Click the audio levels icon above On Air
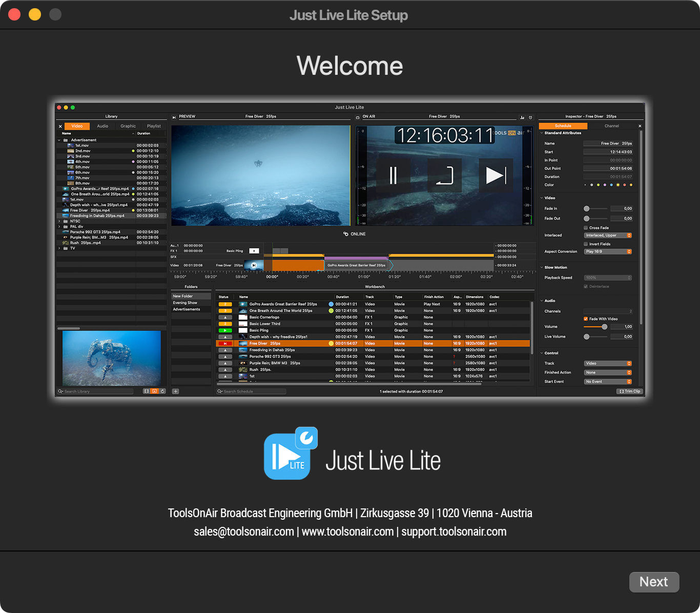Image resolution: width=700 pixels, height=613 pixels. (522, 117)
